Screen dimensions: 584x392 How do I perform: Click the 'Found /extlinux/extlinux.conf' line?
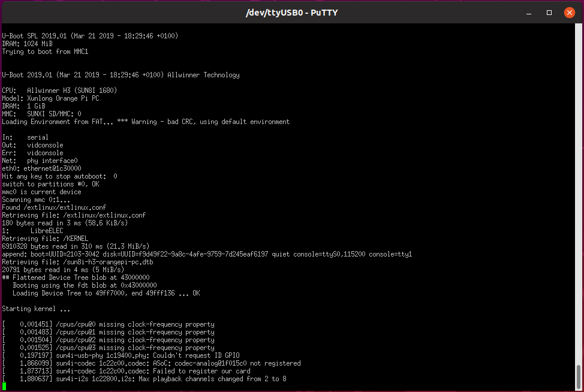(x=54, y=207)
